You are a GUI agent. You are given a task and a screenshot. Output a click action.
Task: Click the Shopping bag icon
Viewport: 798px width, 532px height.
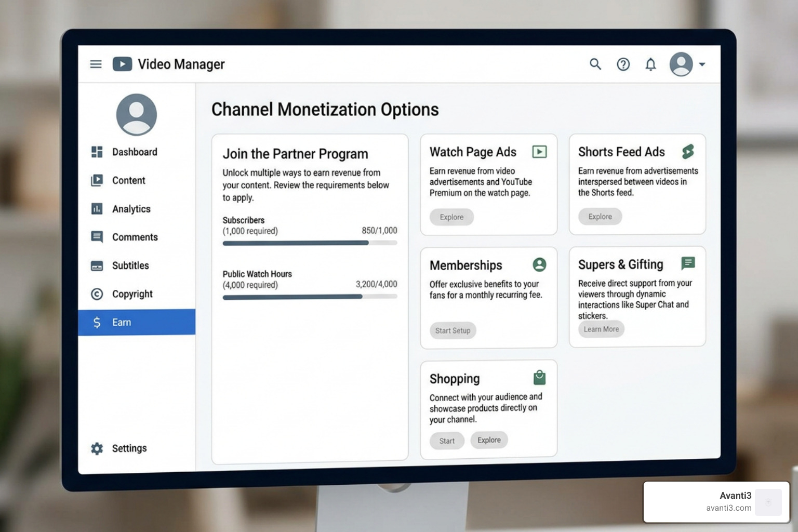tap(539, 377)
